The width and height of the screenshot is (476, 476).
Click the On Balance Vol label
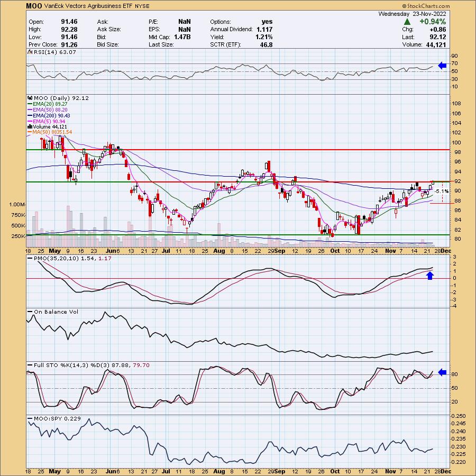pos(53,312)
